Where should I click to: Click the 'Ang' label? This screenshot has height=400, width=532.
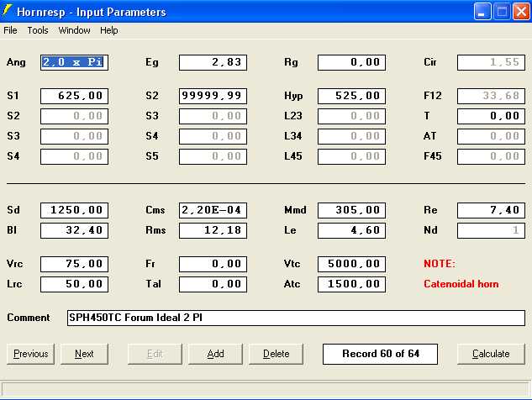16,62
